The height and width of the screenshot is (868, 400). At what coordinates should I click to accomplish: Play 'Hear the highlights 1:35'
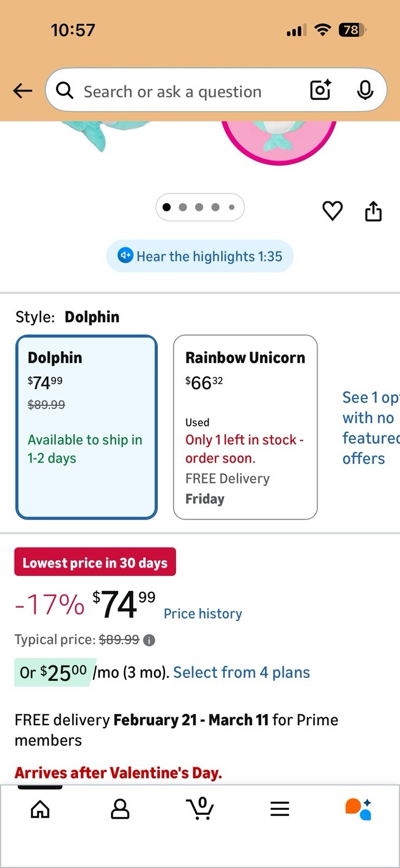pos(209,256)
